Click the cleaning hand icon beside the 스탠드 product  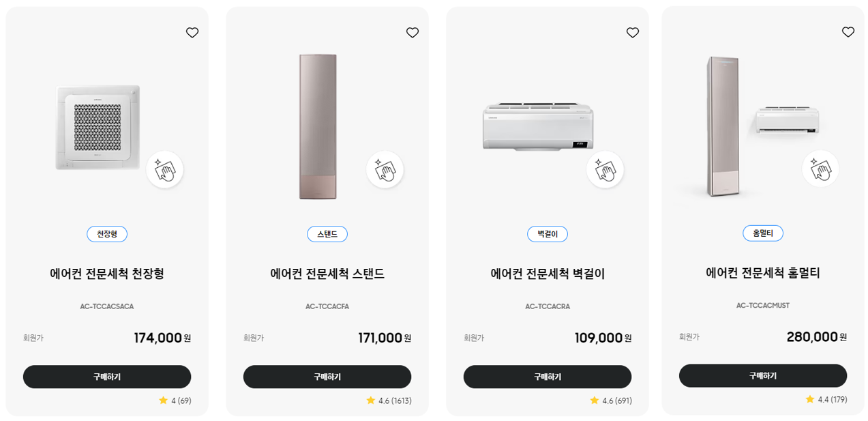point(385,170)
